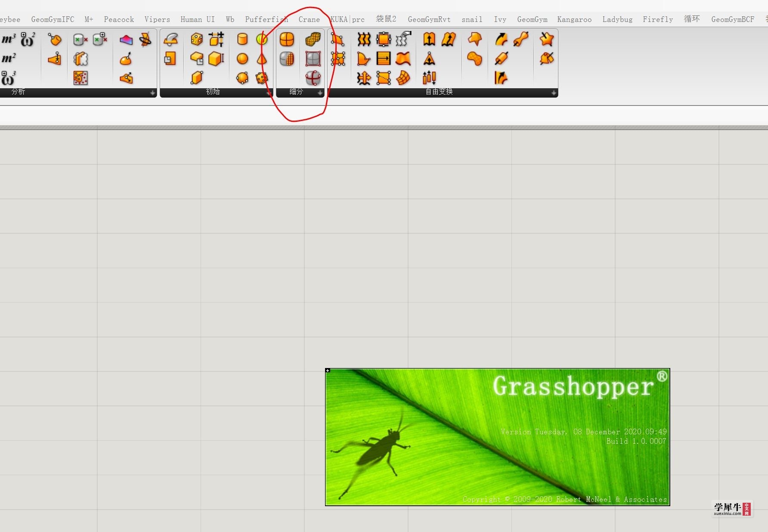Image resolution: width=768 pixels, height=532 pixels.
Task: Select the Edge Surface icon
Action: 364,59
